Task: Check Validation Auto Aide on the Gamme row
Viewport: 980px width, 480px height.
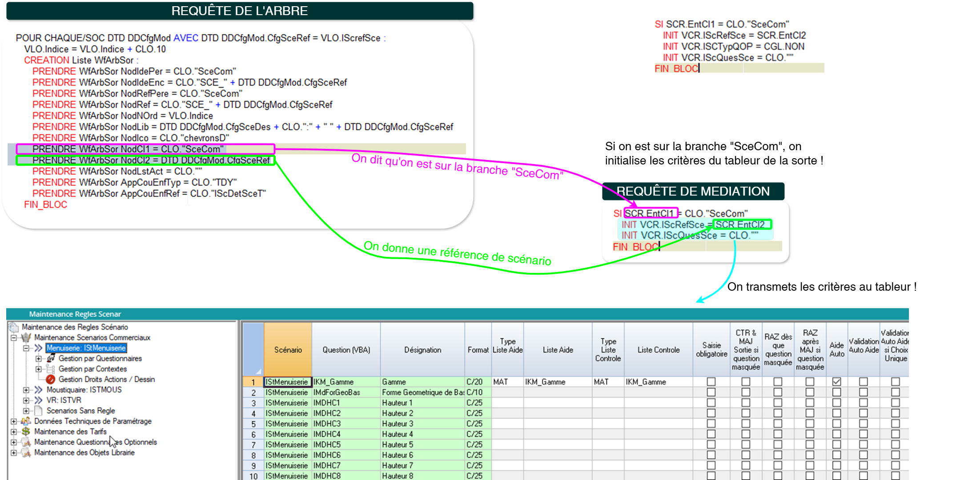Action: click(863, 382)
